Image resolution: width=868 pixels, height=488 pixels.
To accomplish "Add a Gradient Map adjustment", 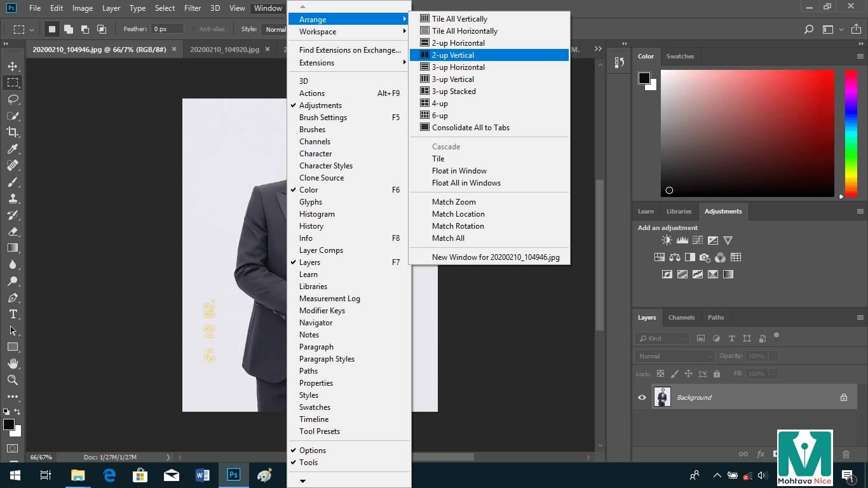I will click(728, 274).
